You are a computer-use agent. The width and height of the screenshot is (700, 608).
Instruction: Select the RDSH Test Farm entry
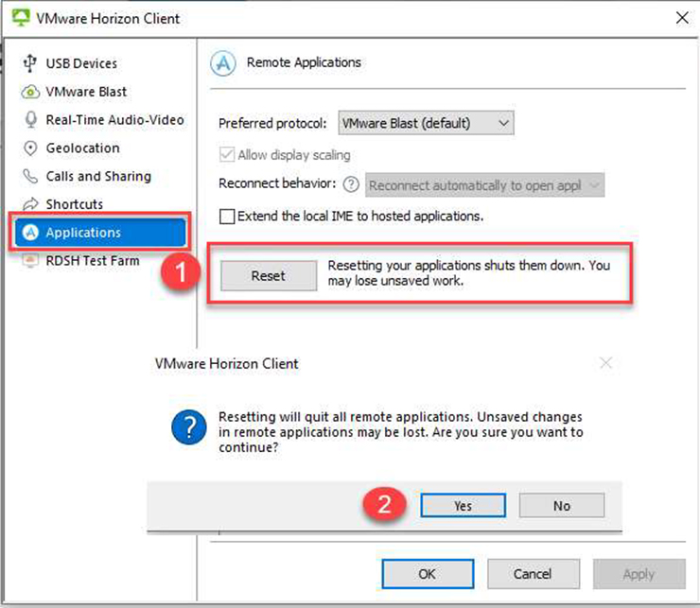[92, 261]
